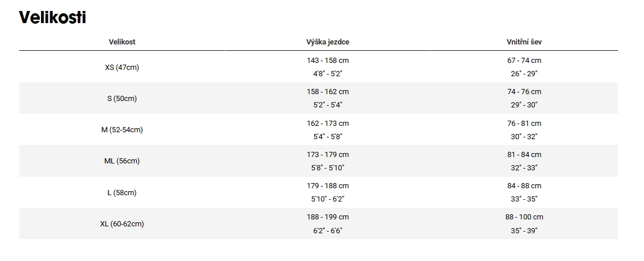Select the XL (60-62cm) size cell

(122, 223)
